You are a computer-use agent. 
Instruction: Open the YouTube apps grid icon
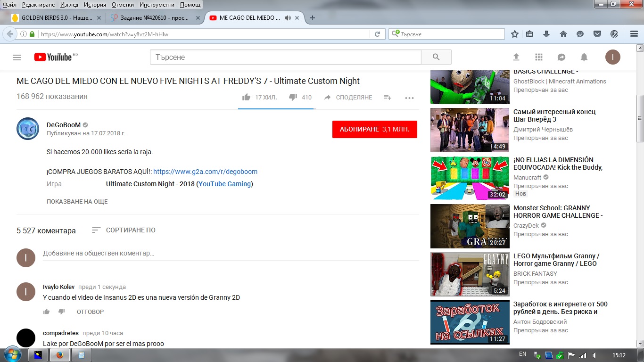tap(539, 57)
